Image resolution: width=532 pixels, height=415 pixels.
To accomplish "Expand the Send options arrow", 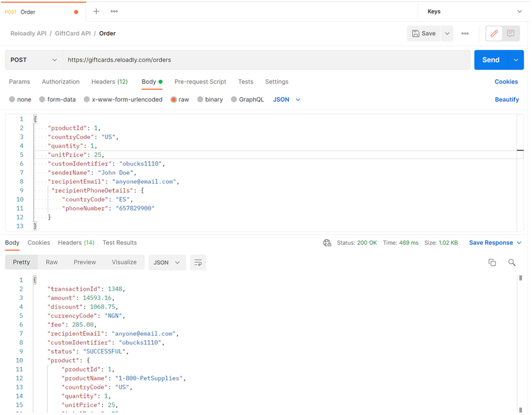I will [516, 60].
